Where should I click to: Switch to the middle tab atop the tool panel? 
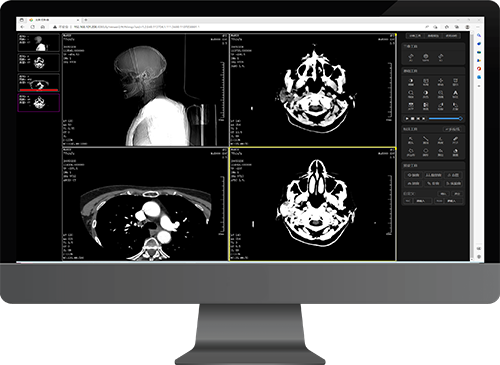433,36
